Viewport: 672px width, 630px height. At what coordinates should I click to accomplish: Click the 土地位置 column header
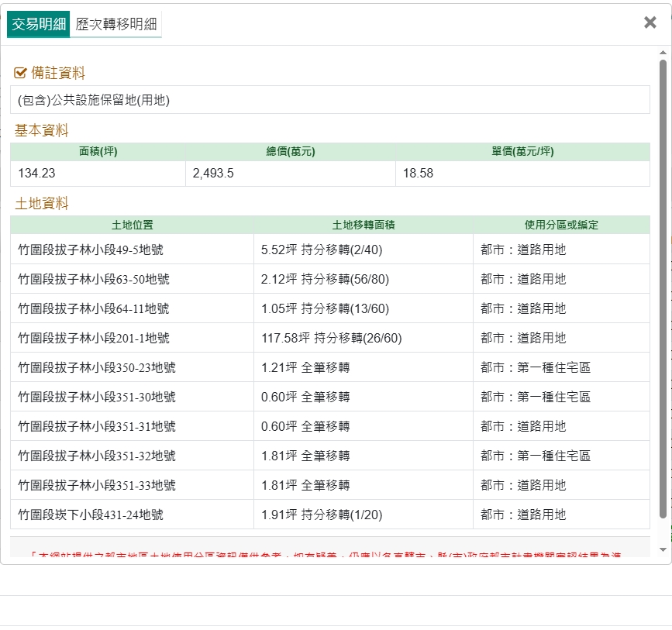point(132,225)
